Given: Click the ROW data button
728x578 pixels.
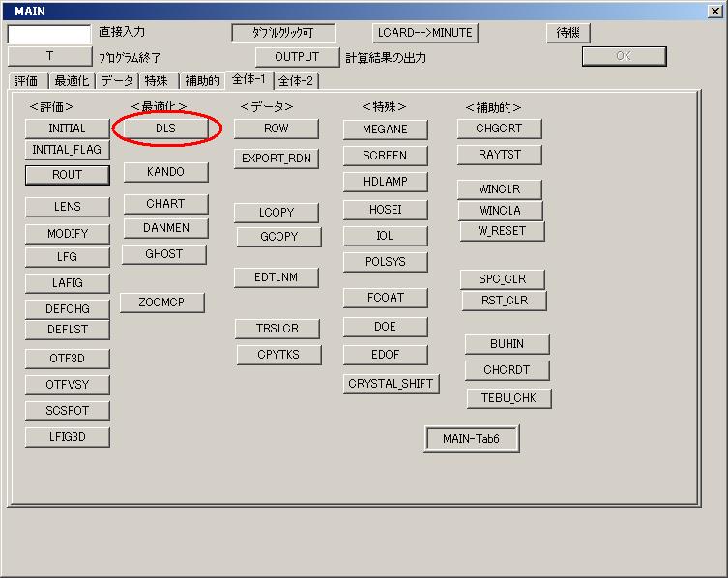Looking at the screenshot, I should coord(277,129).
